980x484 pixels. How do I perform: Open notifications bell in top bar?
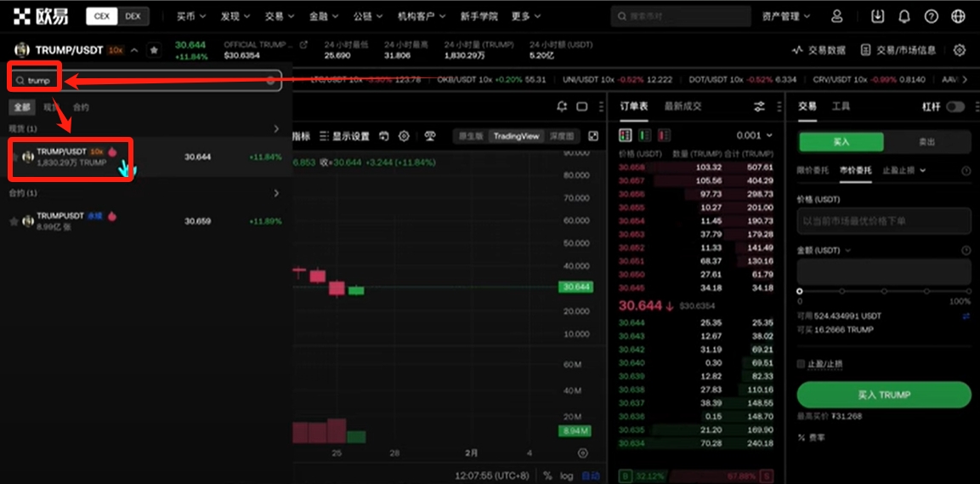904,16
